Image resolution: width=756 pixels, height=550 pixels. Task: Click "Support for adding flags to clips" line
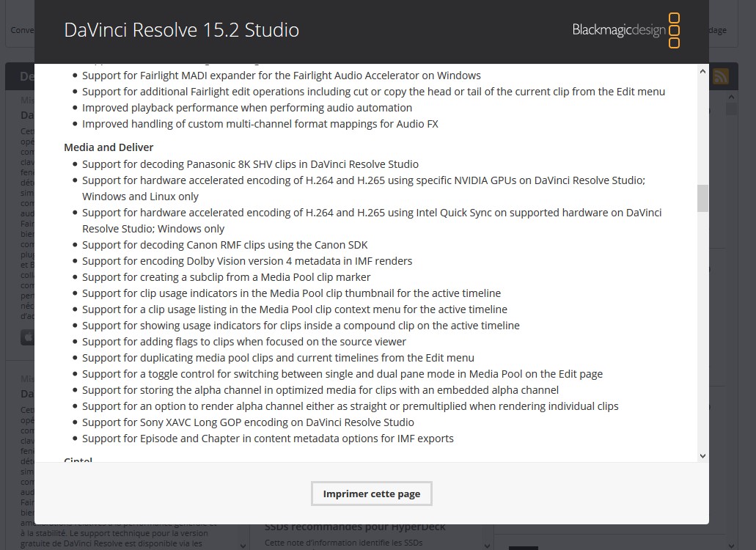point(244,342)
